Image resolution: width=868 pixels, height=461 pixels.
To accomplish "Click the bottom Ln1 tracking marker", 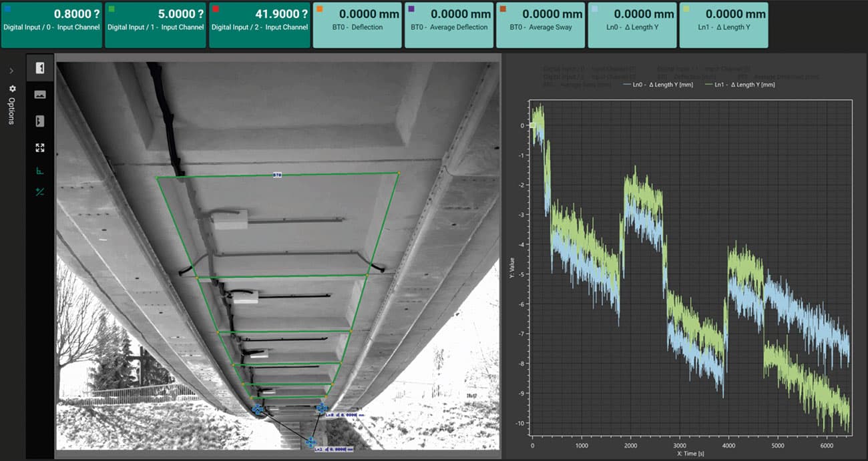I will (310, 442).
